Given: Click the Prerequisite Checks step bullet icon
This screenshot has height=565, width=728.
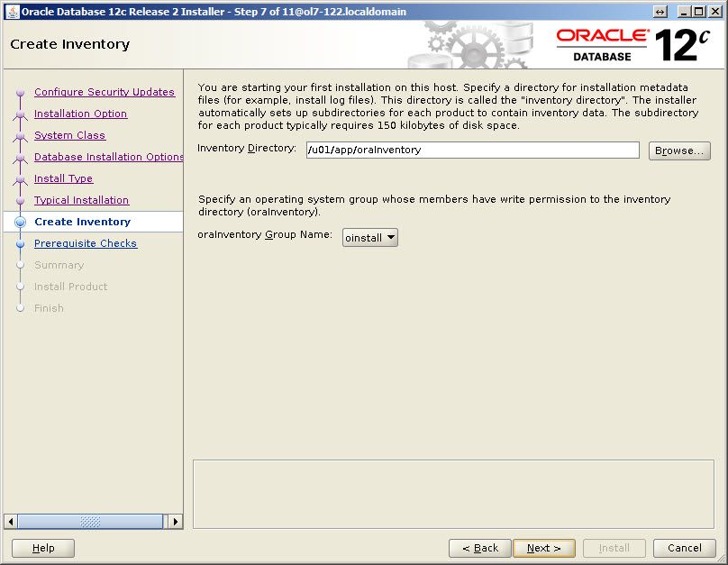Looking at the screenshot, I should [x=20, y=243].
